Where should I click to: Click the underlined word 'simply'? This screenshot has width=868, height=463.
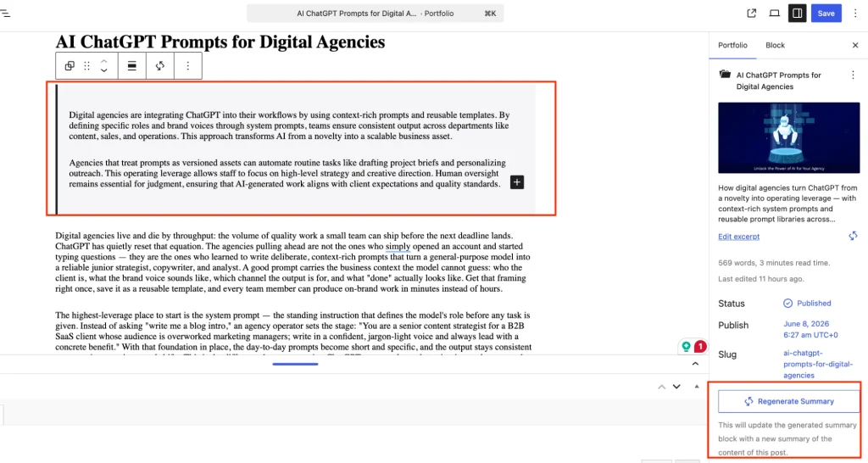click(x=398, y=247)
